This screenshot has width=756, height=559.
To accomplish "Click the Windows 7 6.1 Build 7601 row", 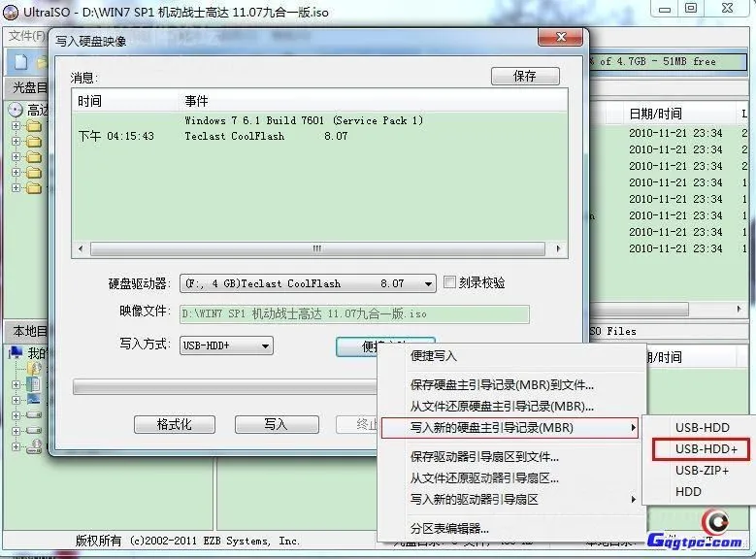I will 319,120.
